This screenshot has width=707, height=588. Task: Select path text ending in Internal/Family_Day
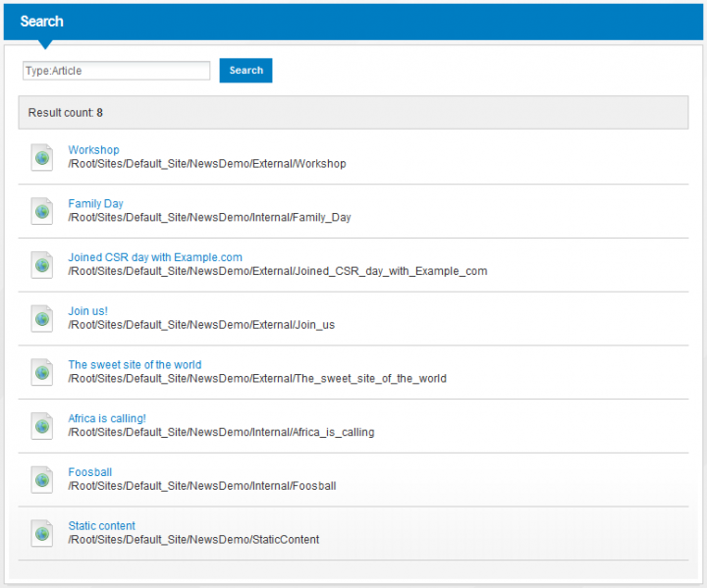(210, 217)
